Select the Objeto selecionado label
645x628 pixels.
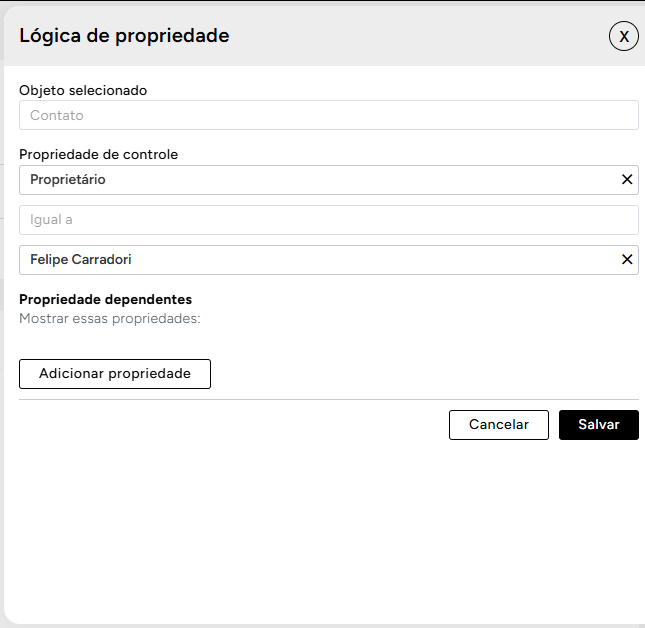click(x=83, y=90)
